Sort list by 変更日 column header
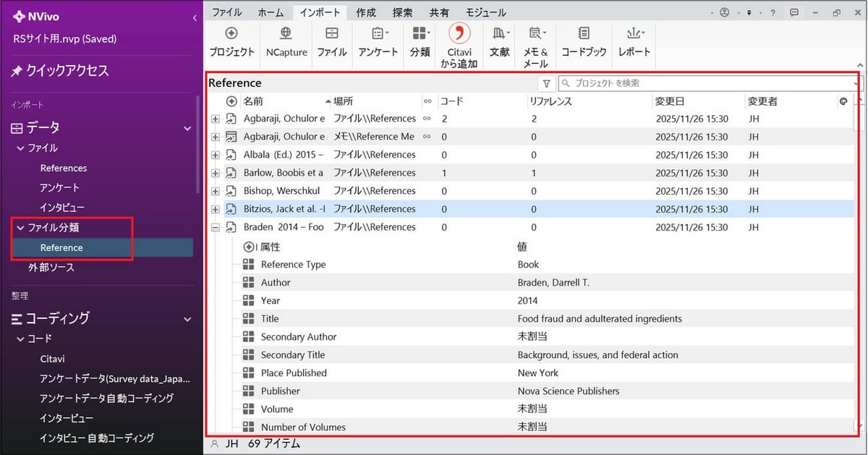 (x=669, y=101)
